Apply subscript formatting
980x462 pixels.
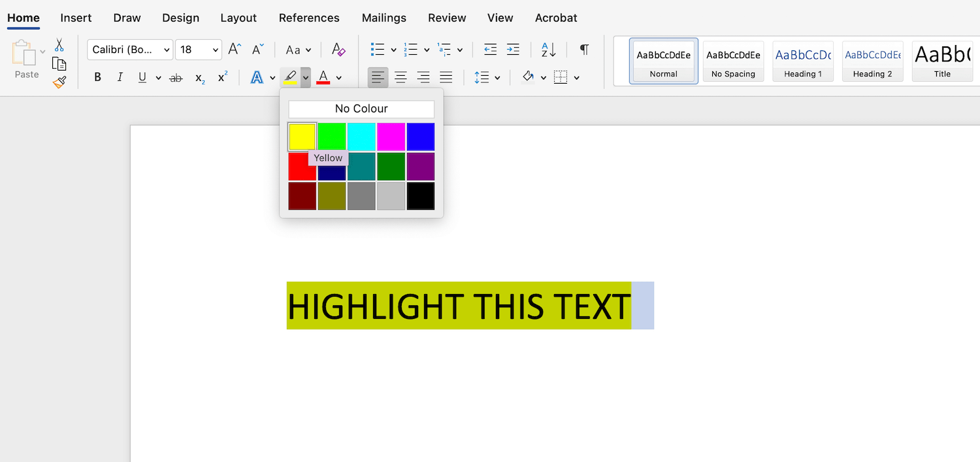200,78
